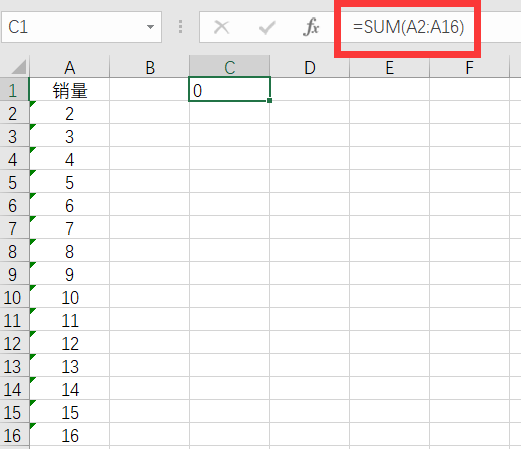Click cell A8 with value 8
The height and width of the screenshot is (449, 521).
[x=69, y=250]
